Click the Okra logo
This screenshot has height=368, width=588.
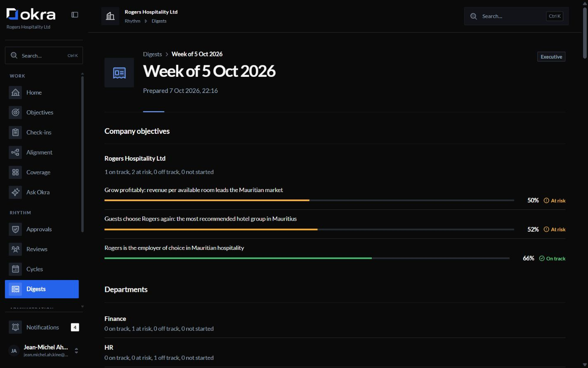coord(31,14)
